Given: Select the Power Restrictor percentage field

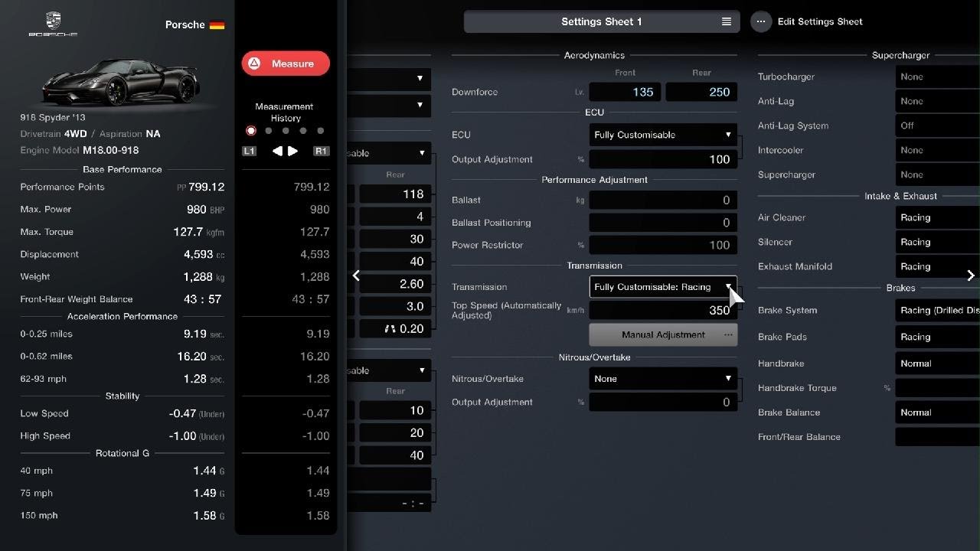Looking at the screenshot, I should click(x=663, y=245).
